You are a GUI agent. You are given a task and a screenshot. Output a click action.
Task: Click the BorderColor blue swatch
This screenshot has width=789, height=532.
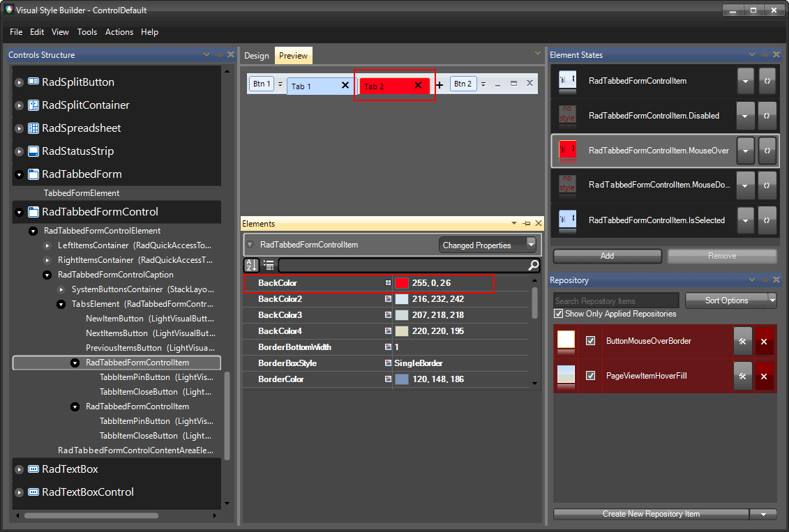click(x=402, y=379)
